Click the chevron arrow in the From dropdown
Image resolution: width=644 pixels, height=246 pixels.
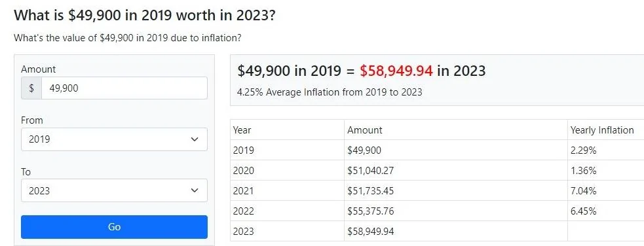click(x=195, y=139)
